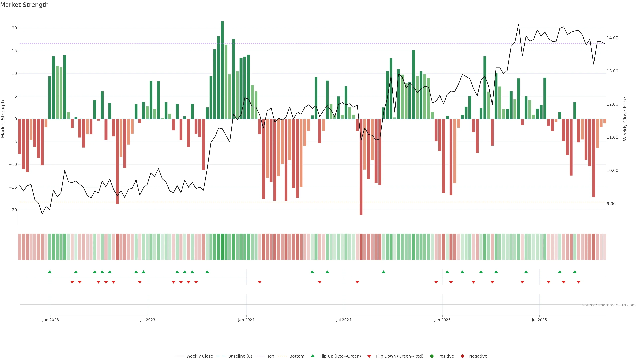Toggle the Baseline (0) legend entry
Screen dimensions: 644x362
pos(240,356)
